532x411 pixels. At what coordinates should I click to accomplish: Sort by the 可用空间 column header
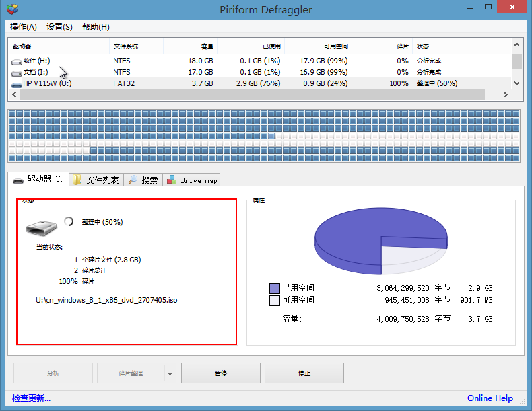coord(319,46)
